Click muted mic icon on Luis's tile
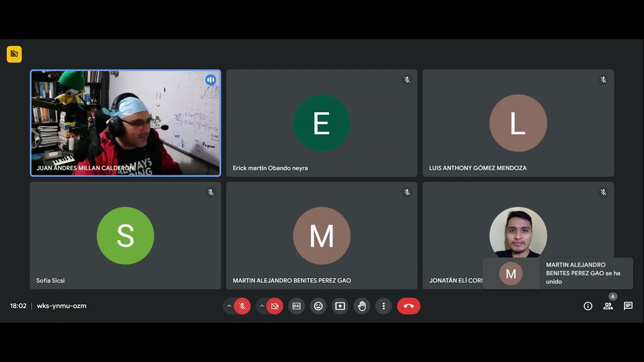The width and height of the screenshot is (644, 362). coord(603,80)
